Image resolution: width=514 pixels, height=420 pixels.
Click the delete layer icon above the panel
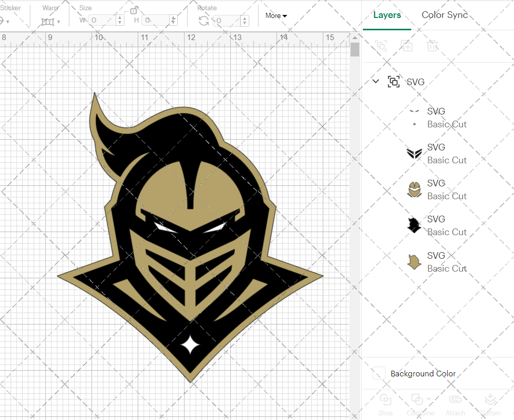click(432, 46)
